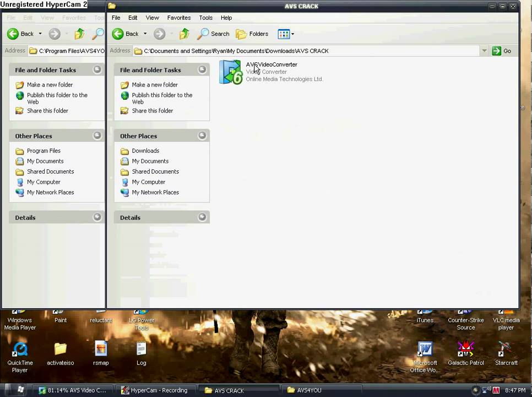This screenshot has height=397, width=532.
Task: Expand the address bar dropdown arrow
Action: coord(484,51)
